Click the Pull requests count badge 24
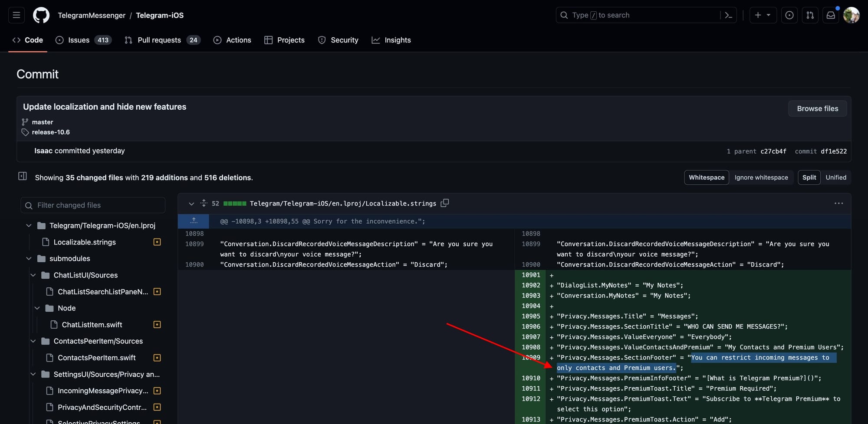The height and width of the screenshot is (424, 868). coord(194,40)
